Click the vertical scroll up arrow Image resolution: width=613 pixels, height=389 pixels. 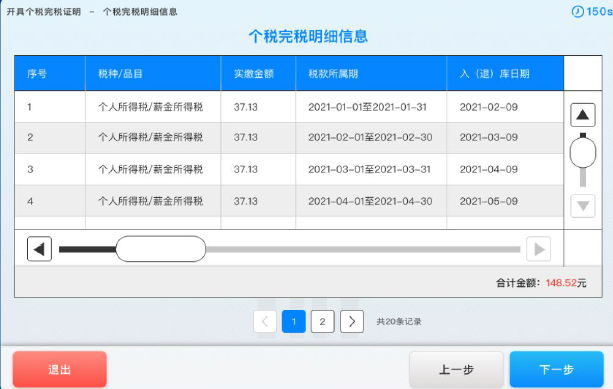(583, 115)
